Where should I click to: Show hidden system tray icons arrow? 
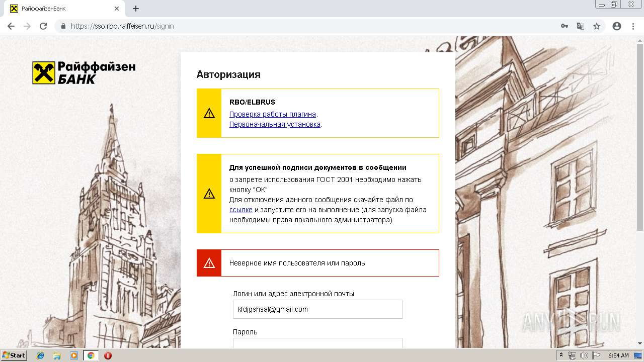(x=561, y=355)
